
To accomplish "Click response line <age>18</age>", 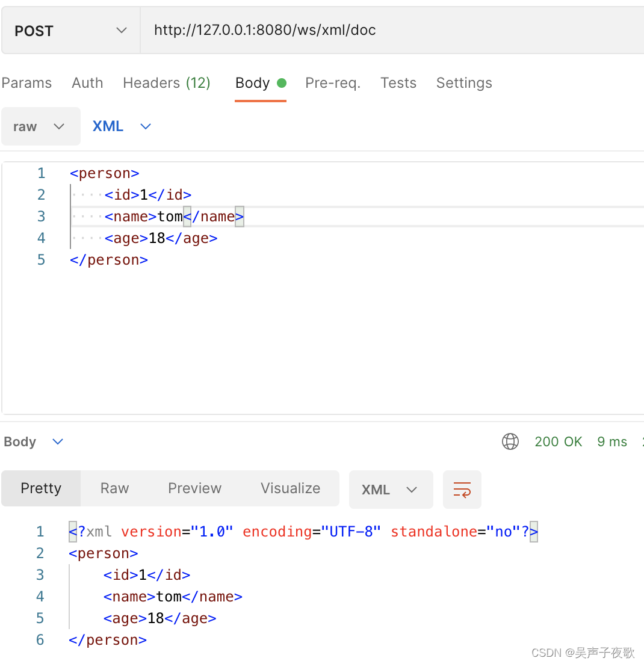I will point(159,618).
